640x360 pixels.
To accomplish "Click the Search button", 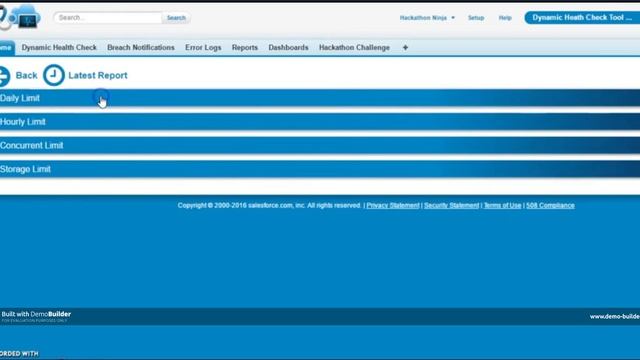I will pyautogui.click(x=176, y=18).
